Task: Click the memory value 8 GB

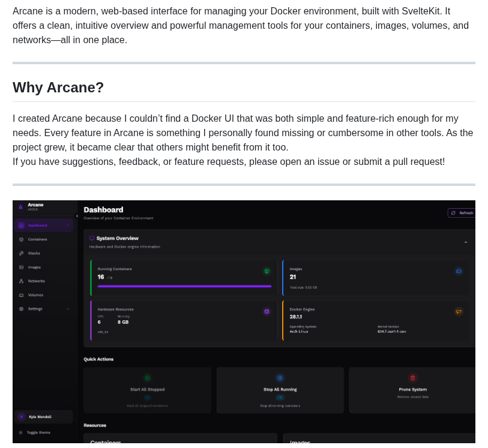Action: [123, 322]
